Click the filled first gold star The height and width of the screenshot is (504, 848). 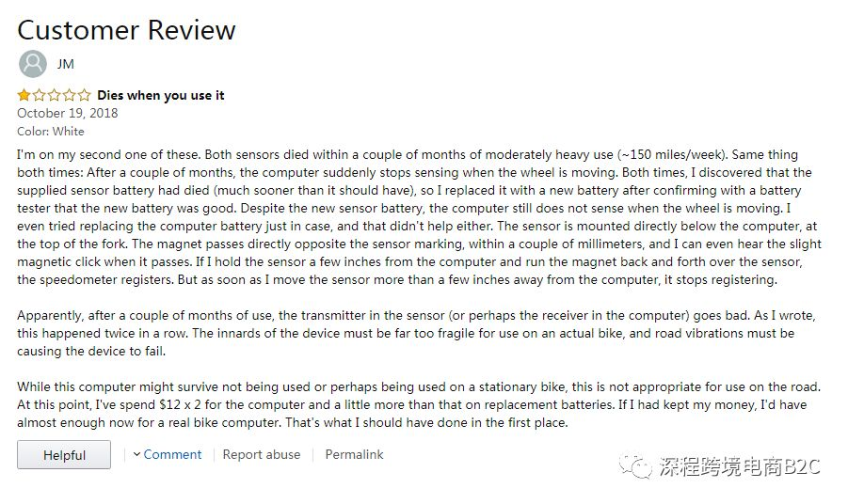[x=24, y=96]
